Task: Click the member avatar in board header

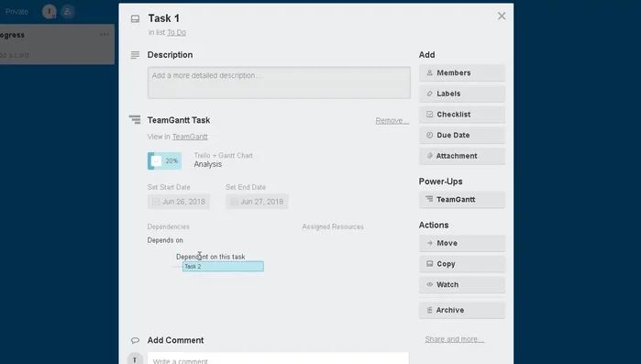Action: pos(49,11)
